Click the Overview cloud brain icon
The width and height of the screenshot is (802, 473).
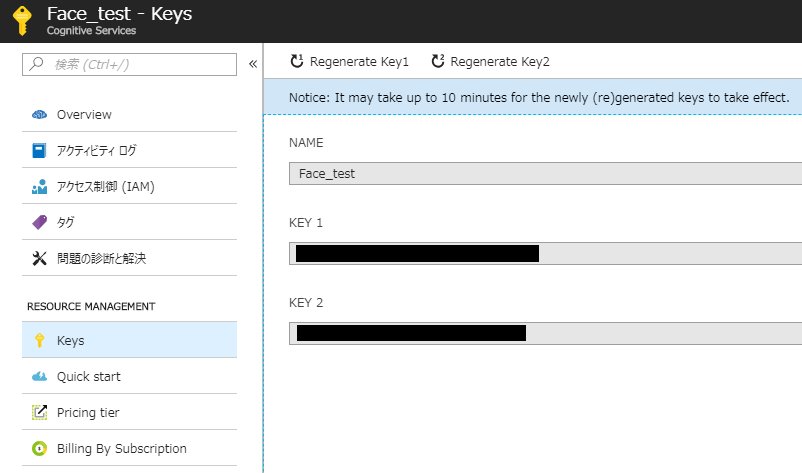(39, 115)
